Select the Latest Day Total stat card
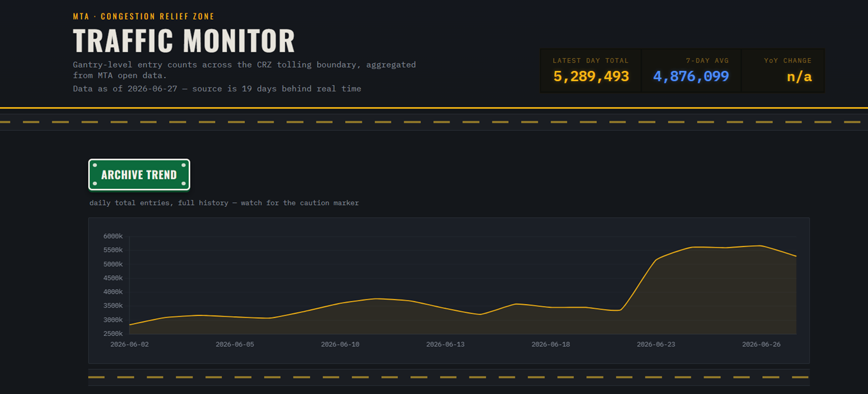868x394 pixels. [591, 71]
